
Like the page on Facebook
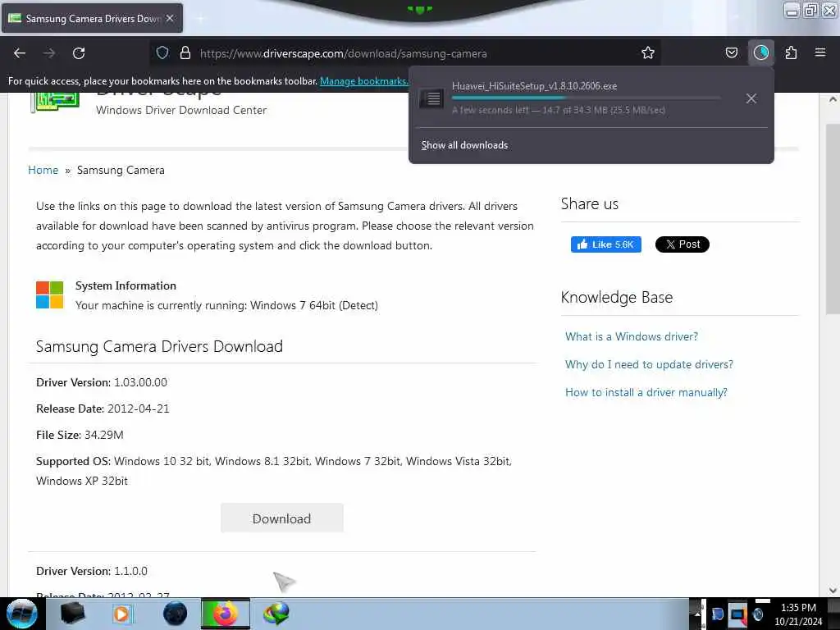tap(606, 244)
